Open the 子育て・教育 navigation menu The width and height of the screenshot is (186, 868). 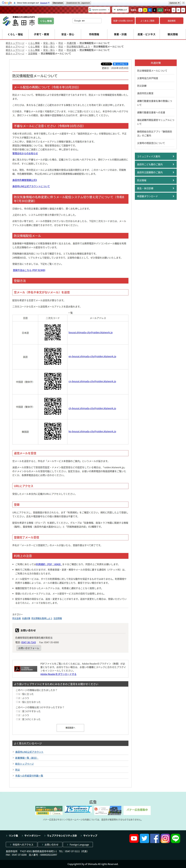click(x=42, y=34)
